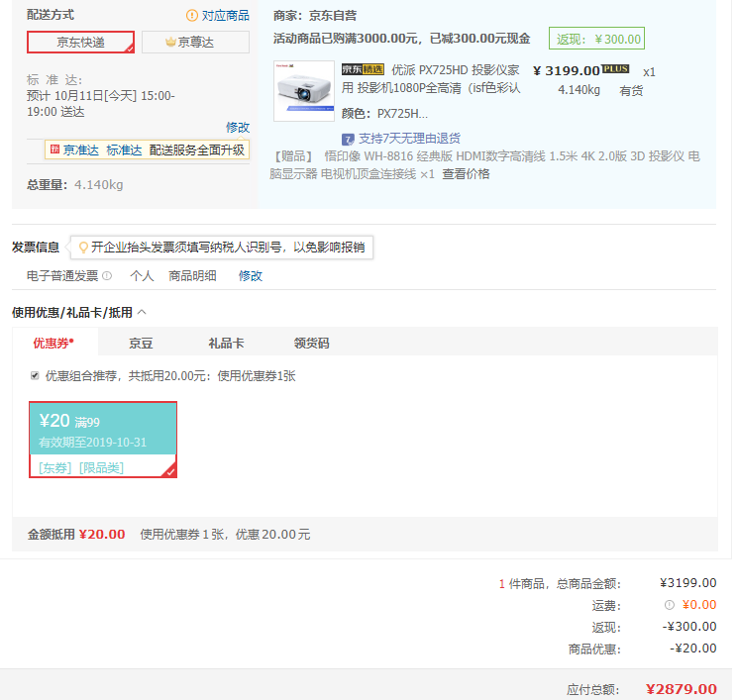Click the invoice taxpayer ID tip text

pos(228,248)
